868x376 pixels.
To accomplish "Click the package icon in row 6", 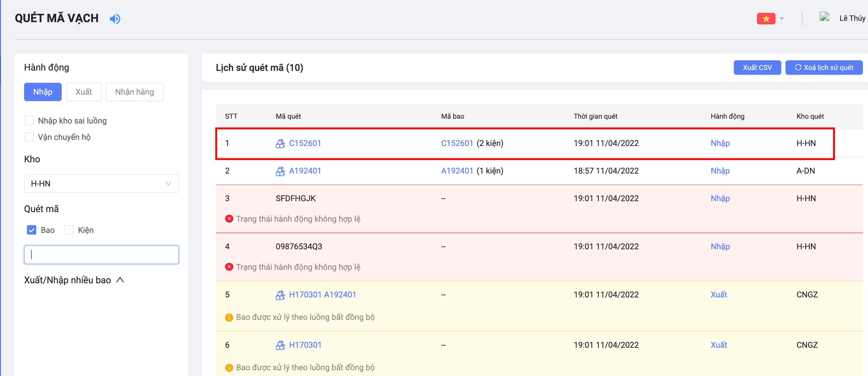I will (x=280, y=345).
